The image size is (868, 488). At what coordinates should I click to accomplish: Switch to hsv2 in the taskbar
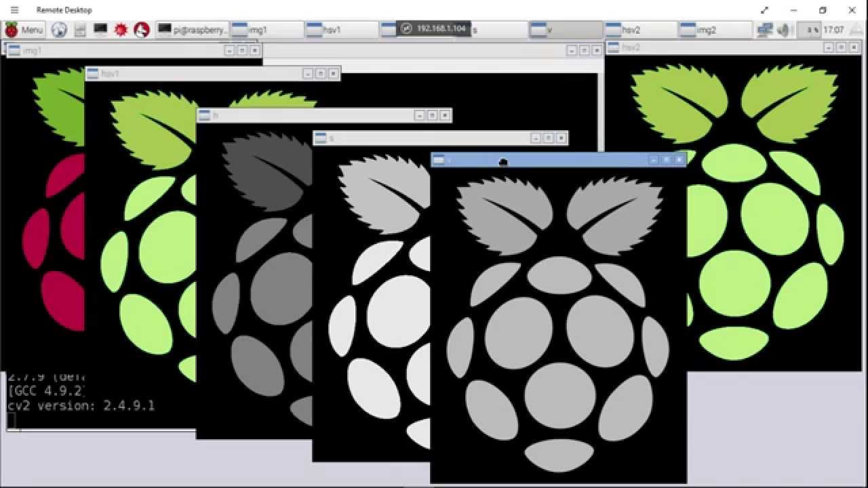[x=640, y=30]
